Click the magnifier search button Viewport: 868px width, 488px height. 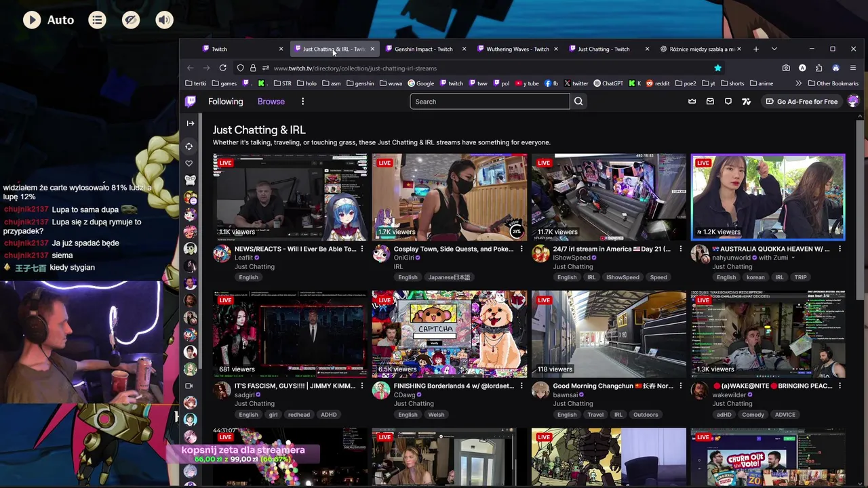578,102
